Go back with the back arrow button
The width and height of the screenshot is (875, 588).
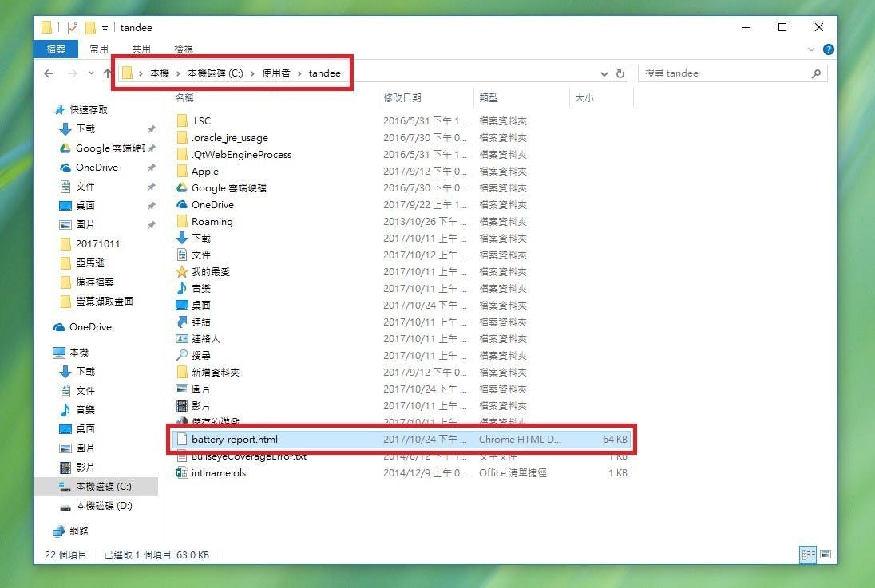click(x=49, y=73)
